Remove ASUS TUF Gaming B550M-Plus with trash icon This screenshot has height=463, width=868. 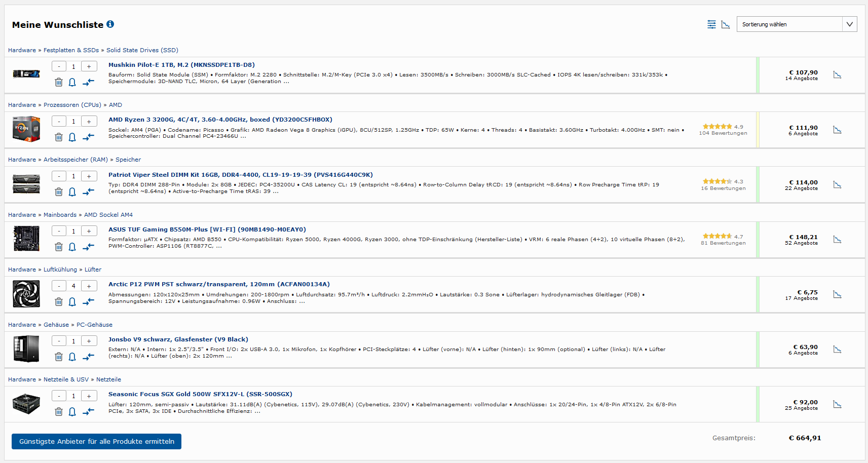click(59, 247)
